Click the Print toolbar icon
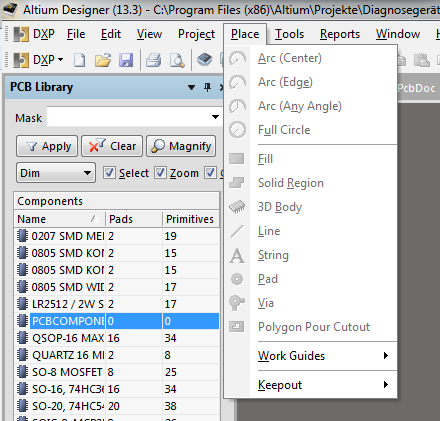This screenshot has height=421, width=440. click(x=154, y=60)
